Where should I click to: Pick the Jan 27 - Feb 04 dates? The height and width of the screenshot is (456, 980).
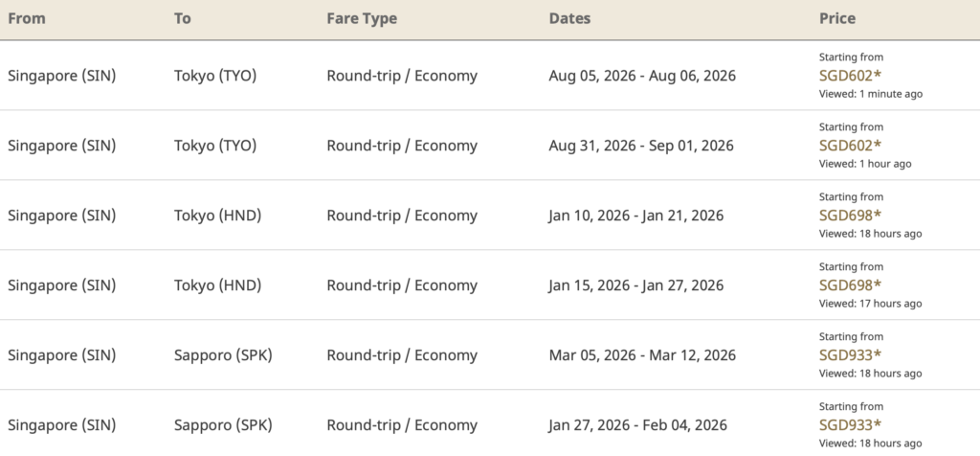(x=638, y=425)
